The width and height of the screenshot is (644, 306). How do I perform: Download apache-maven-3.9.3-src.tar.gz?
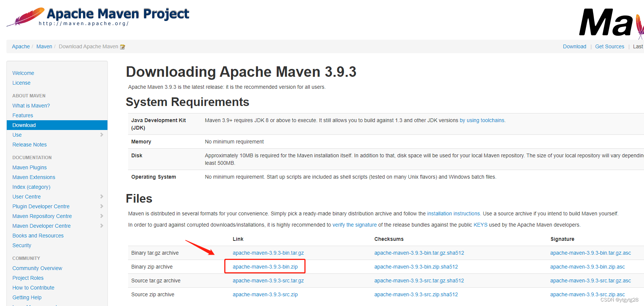[268, 281]
